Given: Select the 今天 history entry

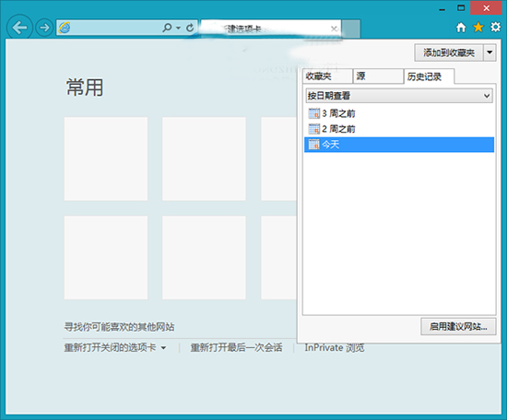Looking at the screenshot, I should [x=399, y=145].
